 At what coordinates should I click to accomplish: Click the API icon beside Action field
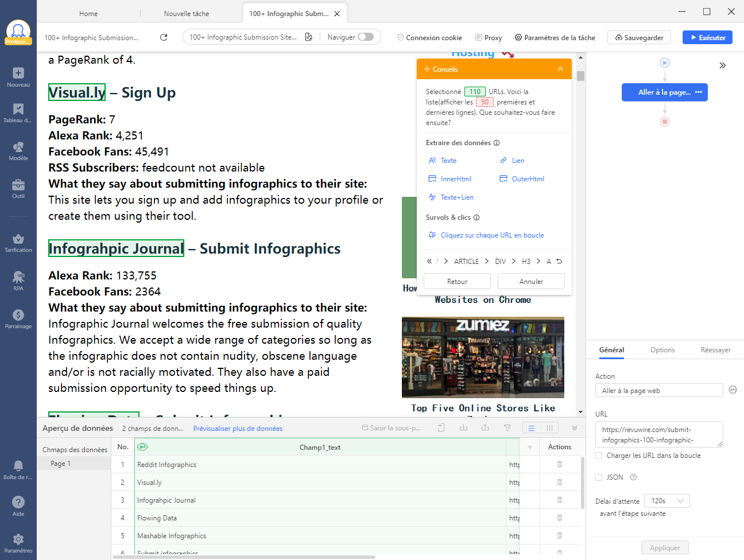[x=733, y=390]
